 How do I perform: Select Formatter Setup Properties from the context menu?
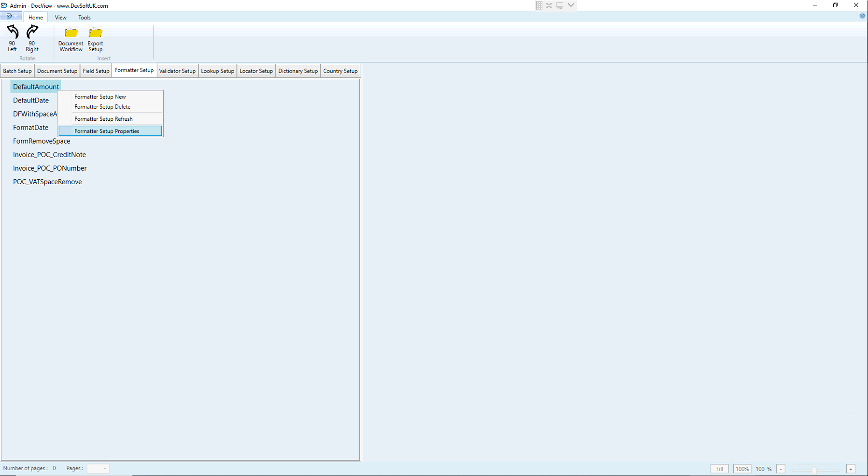tap(107, 130)
